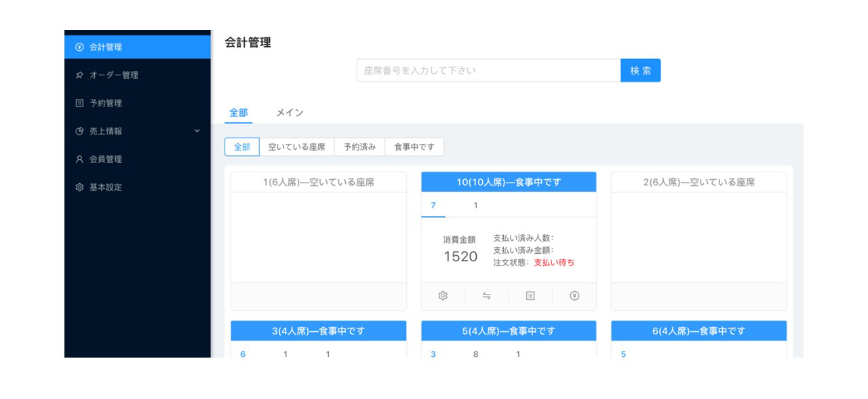This screenshot has width=868, height=399.
Task: Switch to the メイン tab
Action: coord(290,113)
